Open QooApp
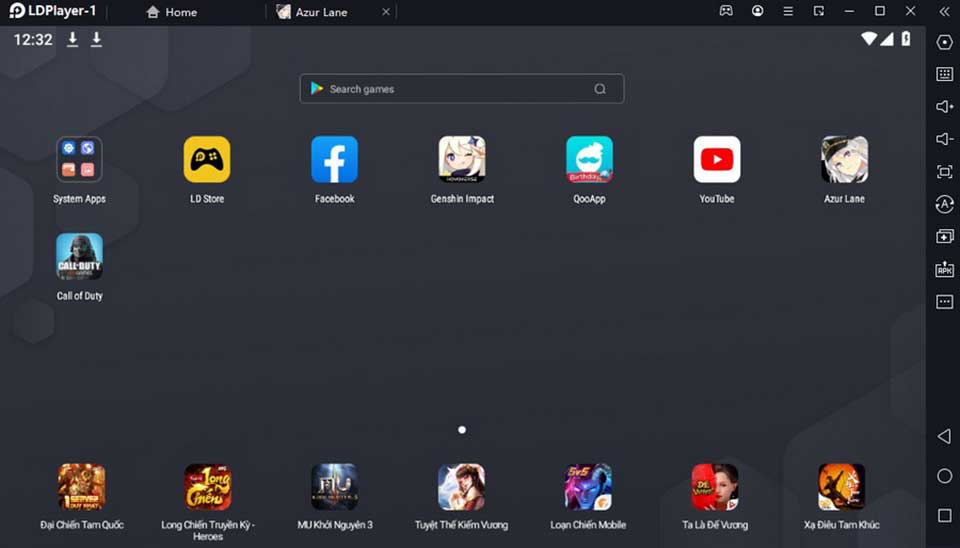 (590, 160)
